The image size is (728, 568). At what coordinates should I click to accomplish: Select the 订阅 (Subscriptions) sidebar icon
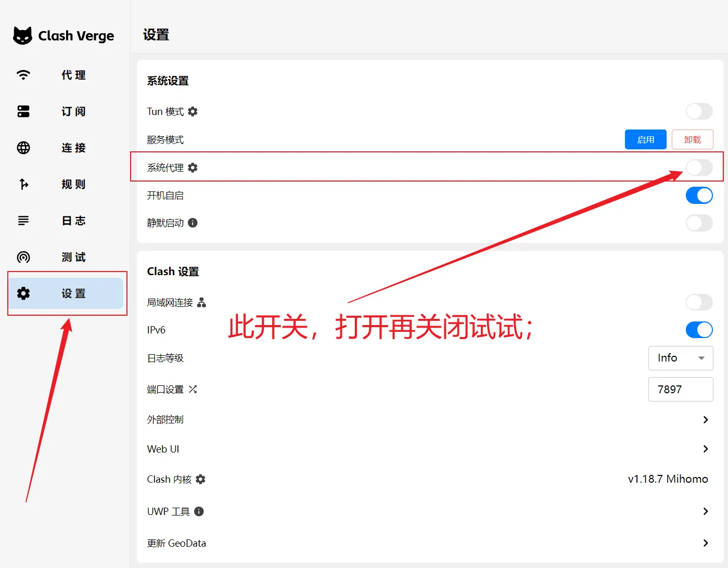[x=23, y=111]
